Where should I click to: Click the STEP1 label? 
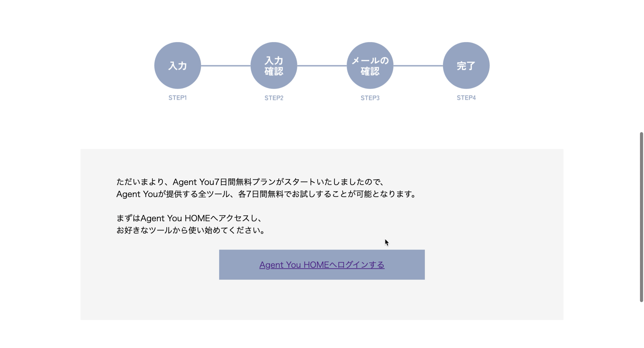tap(178, 98)
